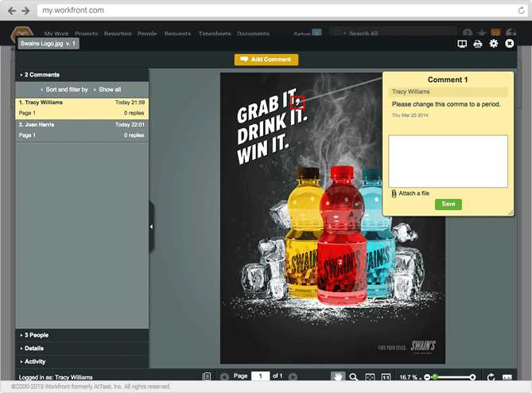
Task: Expand the 3 People section
Action: 36,335
